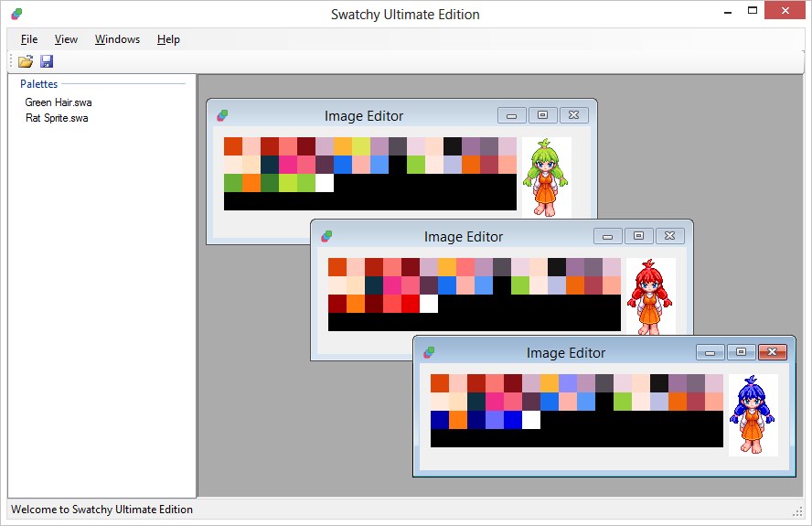Click the Welcome to Swatchy status bar text
The height and width of the screenshot is (526, 812).
[x=102, y=510]
